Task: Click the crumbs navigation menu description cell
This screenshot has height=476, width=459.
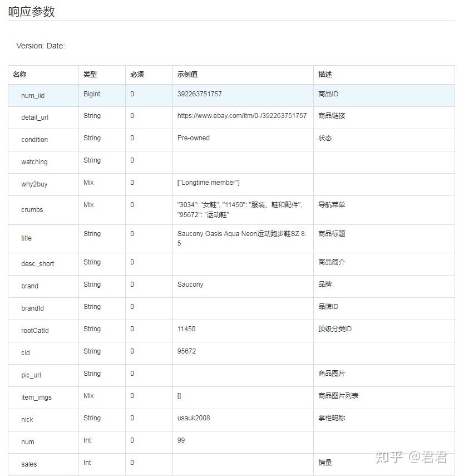Action: pyautogui.click(x=333, y=205)
